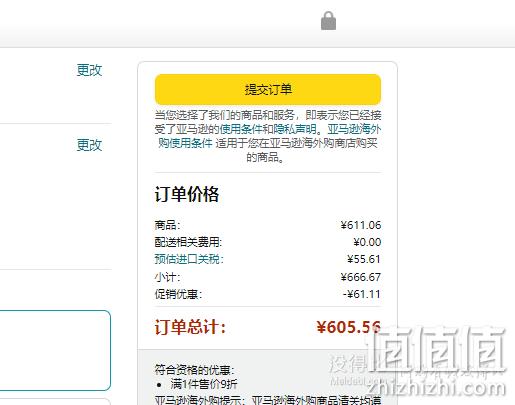Click the 小计 amount ¥666.67
This screenshot has height=405, width=515.
point(361,277)
